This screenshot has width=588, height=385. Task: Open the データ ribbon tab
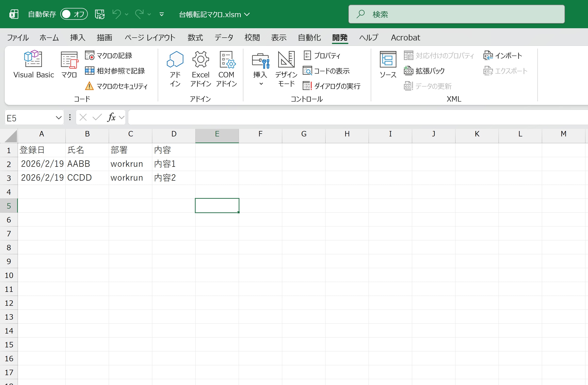[224, 38]
